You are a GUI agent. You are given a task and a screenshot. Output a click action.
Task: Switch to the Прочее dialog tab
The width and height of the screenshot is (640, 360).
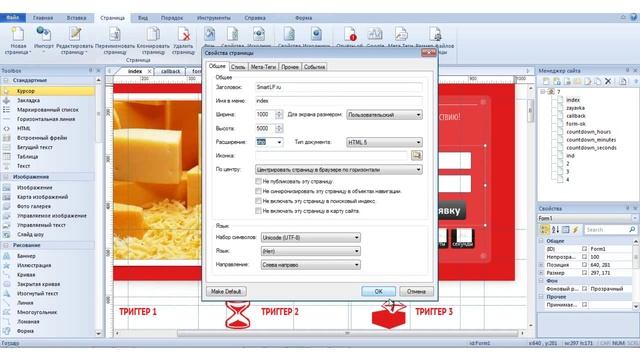(x=290, y=67)
